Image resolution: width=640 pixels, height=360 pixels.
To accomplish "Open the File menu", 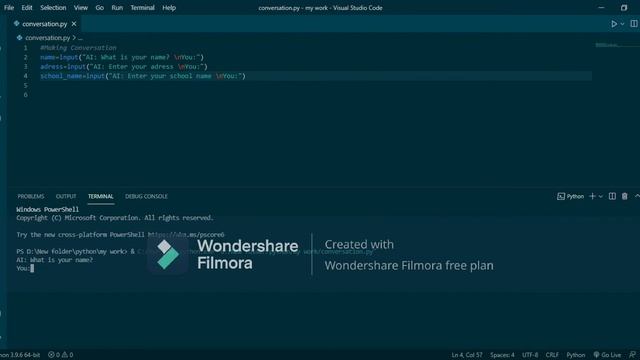I will point(9,8).
